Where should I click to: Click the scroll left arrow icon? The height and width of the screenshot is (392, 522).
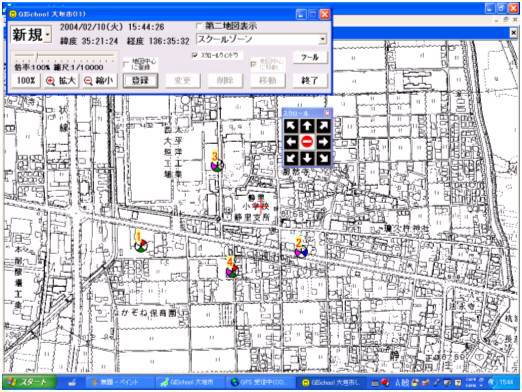point(291,142)
